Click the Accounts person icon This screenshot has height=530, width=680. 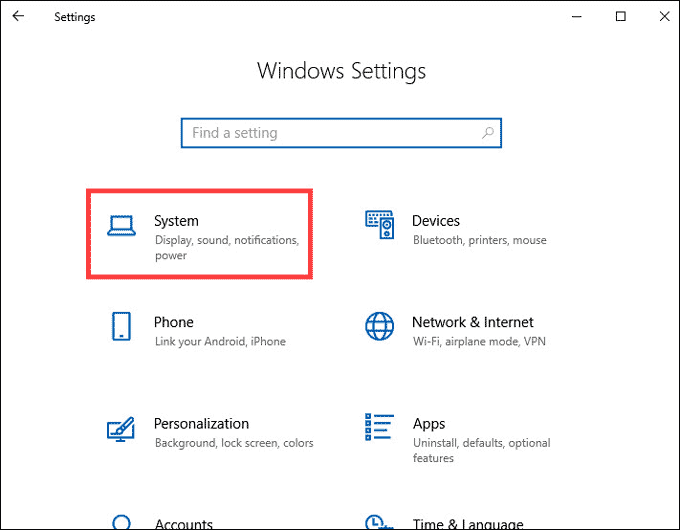click(x=121, y=522)
